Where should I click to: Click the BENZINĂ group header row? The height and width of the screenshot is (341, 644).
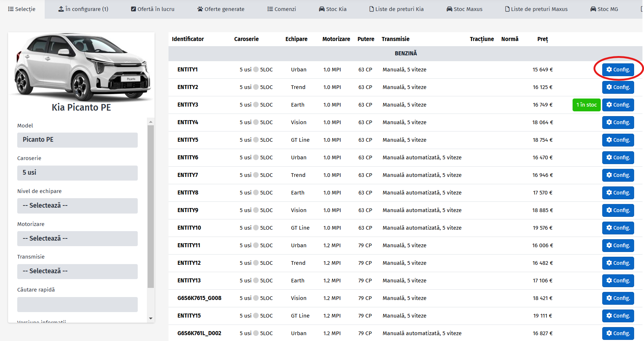[x=406, y=53]
